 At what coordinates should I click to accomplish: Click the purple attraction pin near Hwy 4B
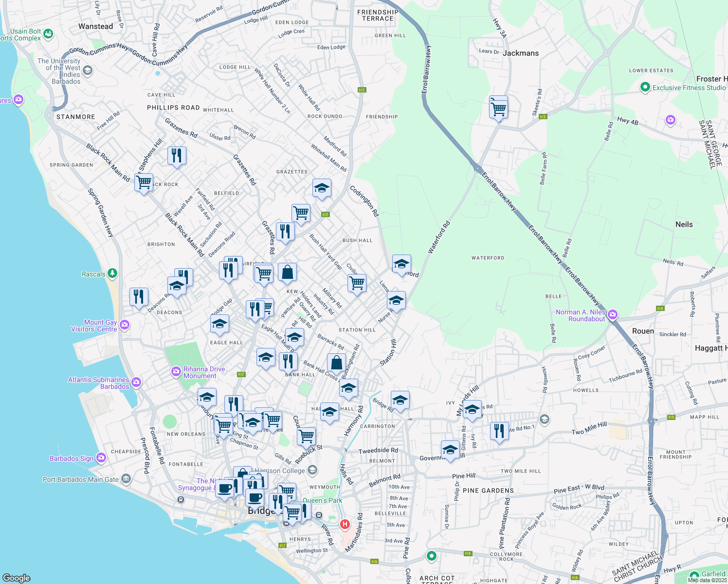[671, 120]
